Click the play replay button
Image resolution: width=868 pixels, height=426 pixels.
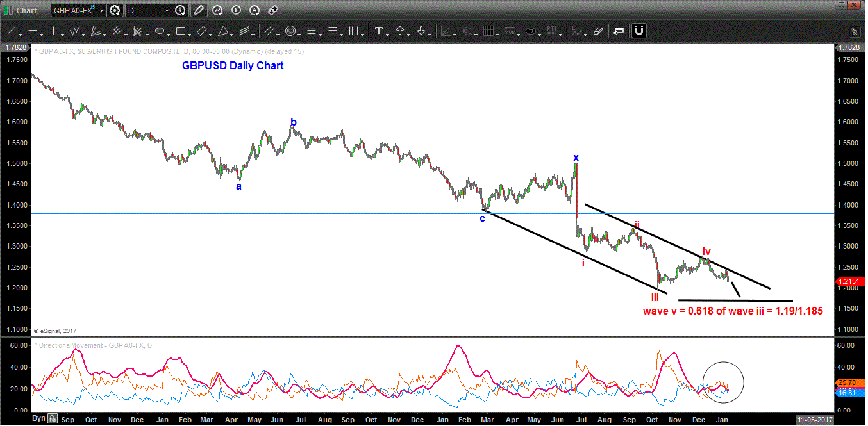click(236, 10)
